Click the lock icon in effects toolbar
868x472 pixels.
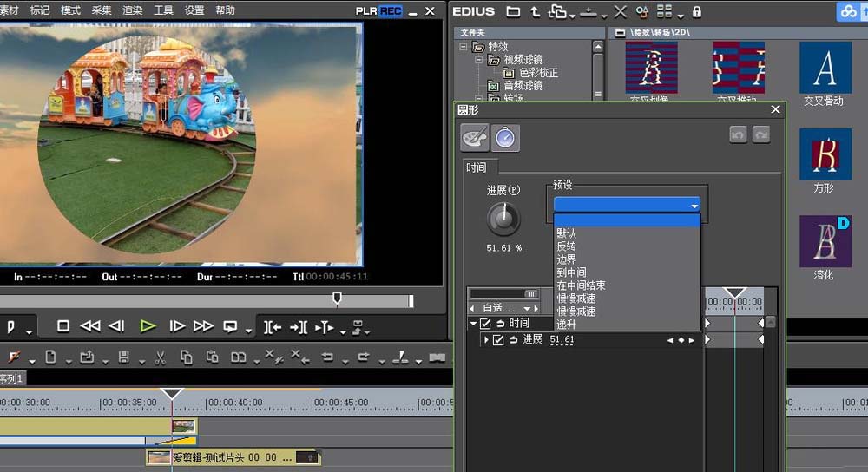pyautogui.click(x=697, y=11)
